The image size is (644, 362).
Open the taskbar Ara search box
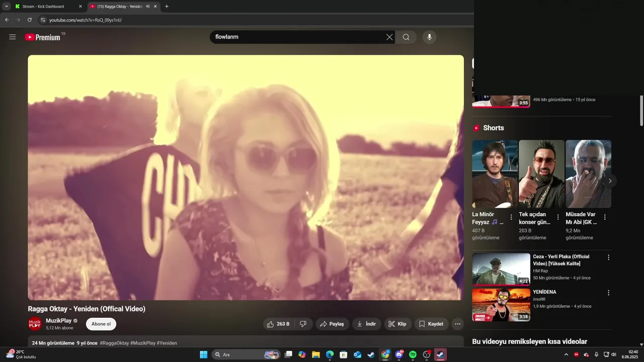(x=246, y=354)
